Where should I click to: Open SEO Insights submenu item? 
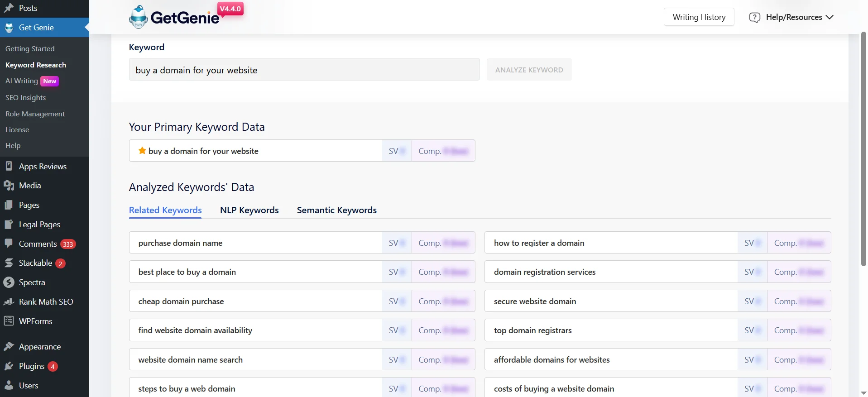[x=26, y=97]
